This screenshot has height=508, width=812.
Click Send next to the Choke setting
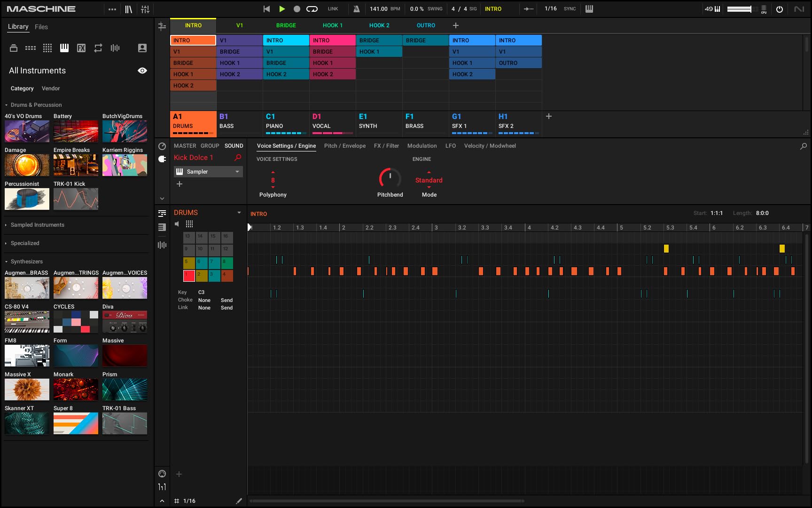point(226,300)
